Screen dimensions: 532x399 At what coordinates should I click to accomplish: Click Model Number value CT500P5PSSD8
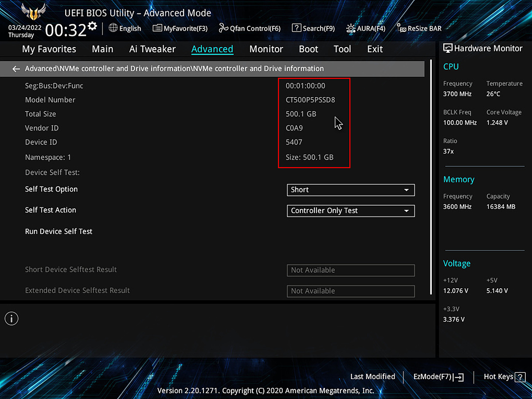[x=310, y=100]
